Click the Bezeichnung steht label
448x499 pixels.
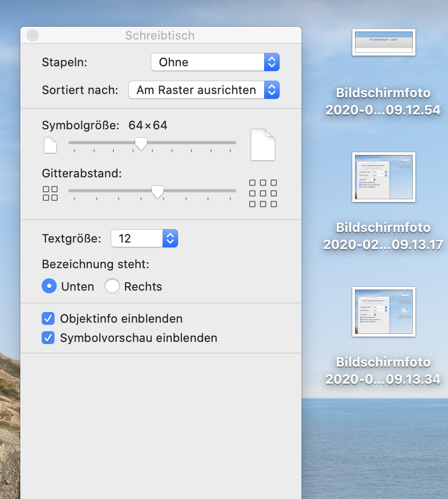pos(96,264)
